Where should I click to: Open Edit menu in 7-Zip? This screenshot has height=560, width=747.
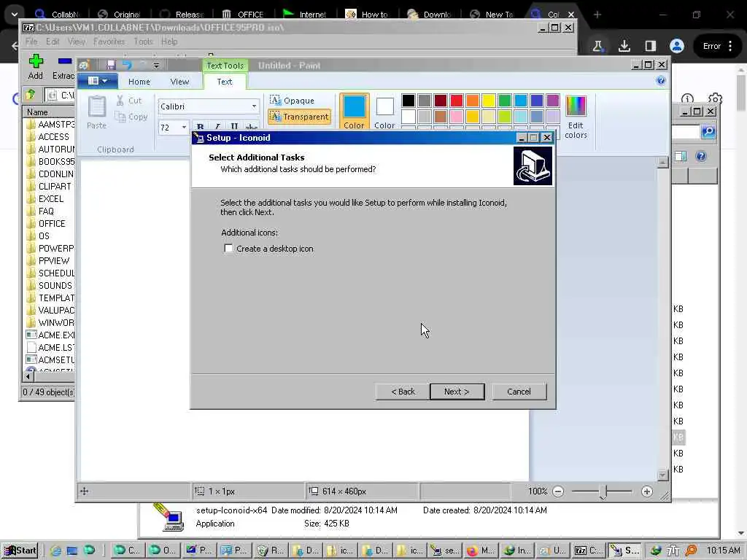point(53,42)
